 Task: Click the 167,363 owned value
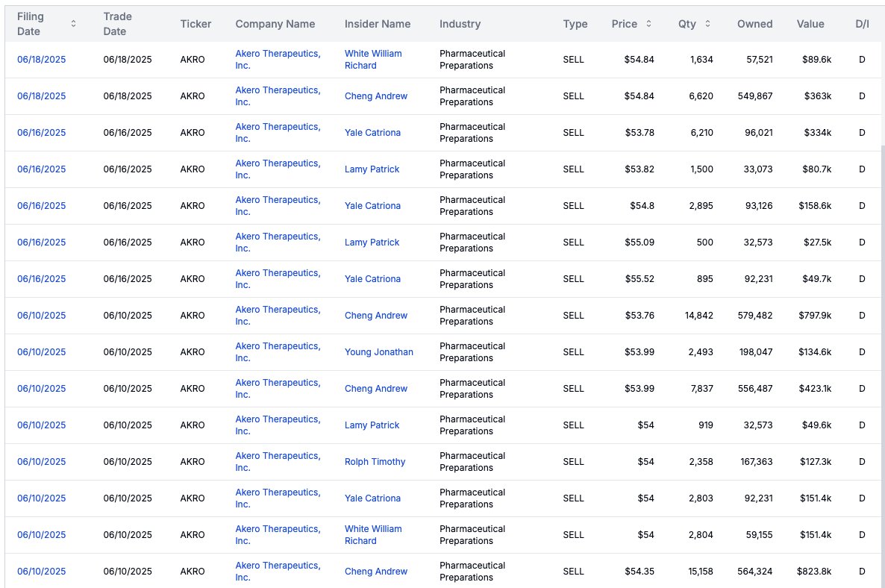click(x=757, y=462)
